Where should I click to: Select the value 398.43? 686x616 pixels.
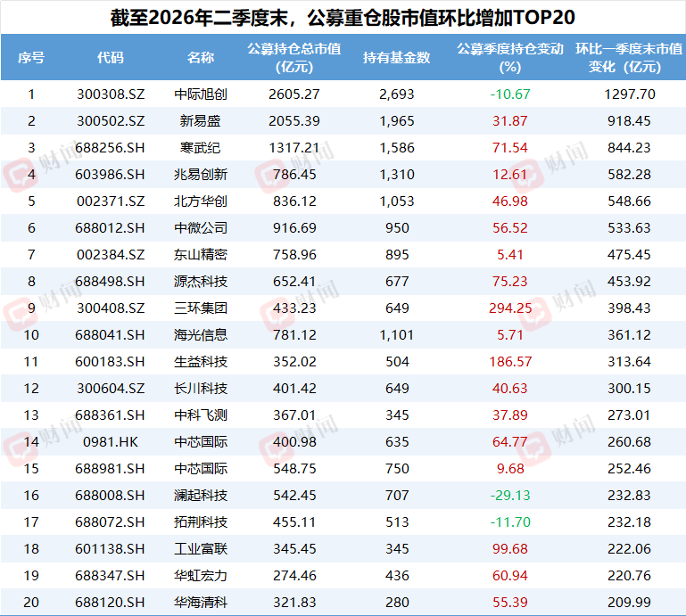click(x=629, y=308)
